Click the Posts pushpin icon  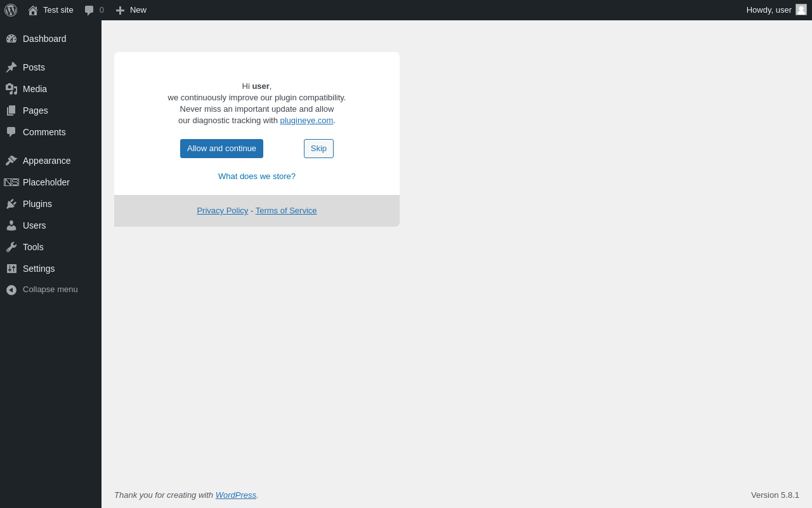11,67
